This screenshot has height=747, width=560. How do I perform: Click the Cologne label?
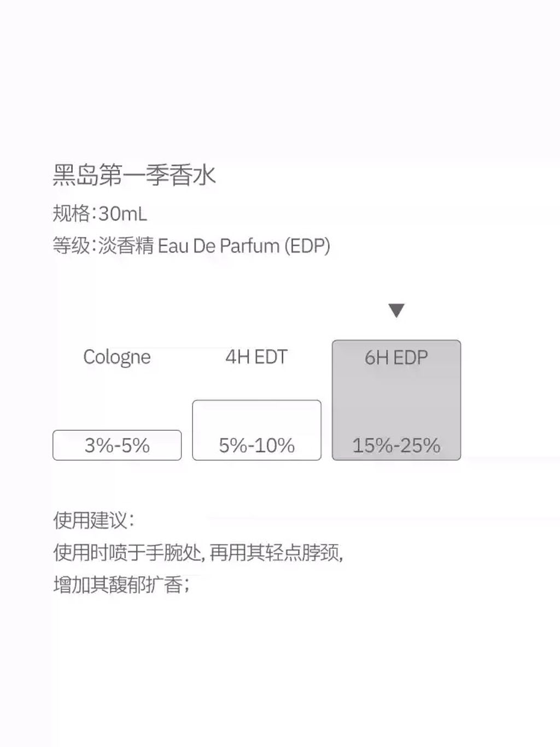pos(117,357)
